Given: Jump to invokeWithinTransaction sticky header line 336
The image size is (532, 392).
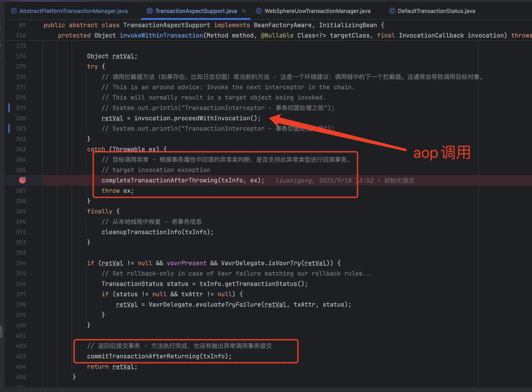Looking at the screenshot, I should point(161,36).
